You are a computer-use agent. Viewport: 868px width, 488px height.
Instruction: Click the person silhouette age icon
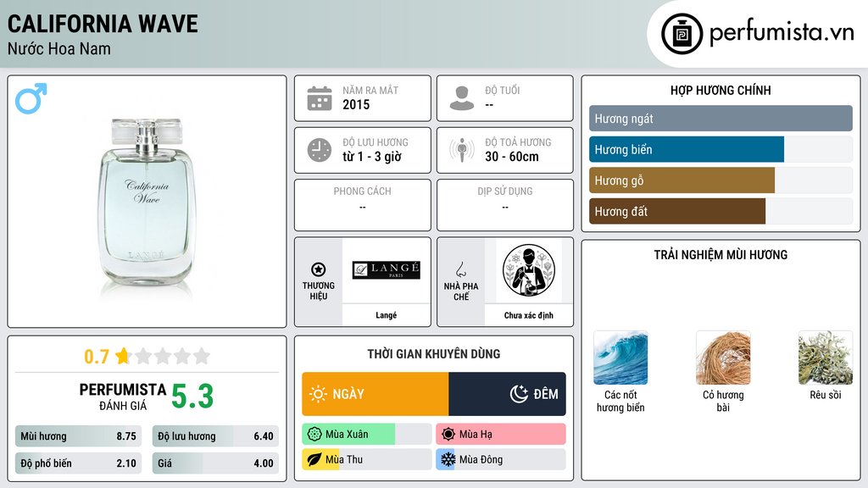click(462, 98)
